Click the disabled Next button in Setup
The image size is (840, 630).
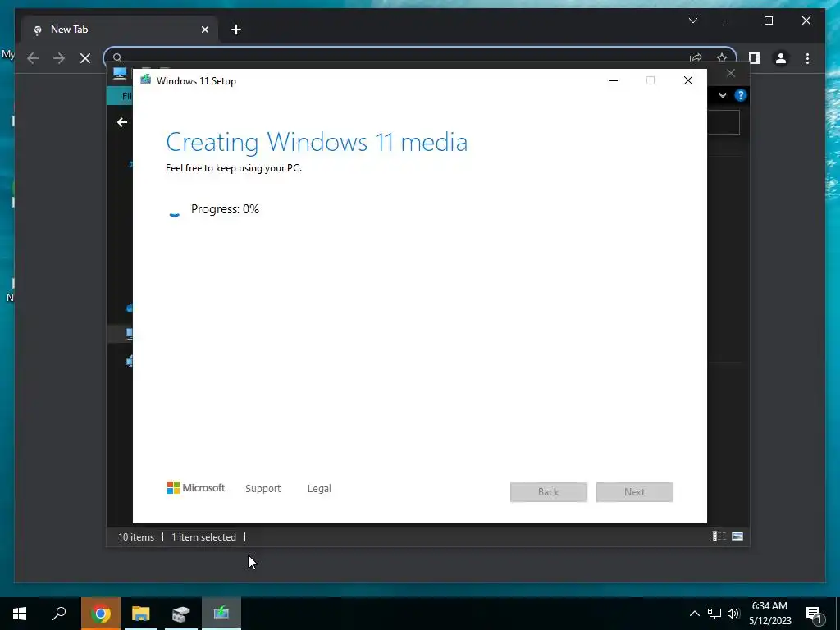[x=635, y=492]
